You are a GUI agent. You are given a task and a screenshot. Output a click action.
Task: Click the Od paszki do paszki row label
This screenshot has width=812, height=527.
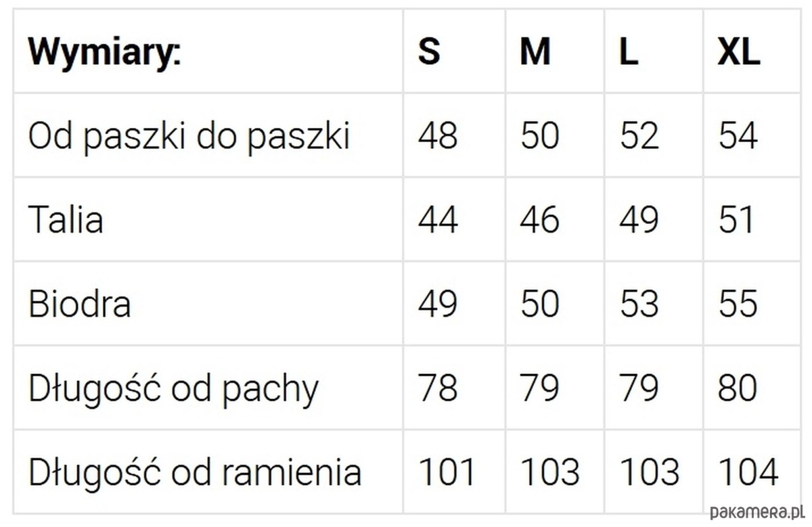[x=189, y=136]
